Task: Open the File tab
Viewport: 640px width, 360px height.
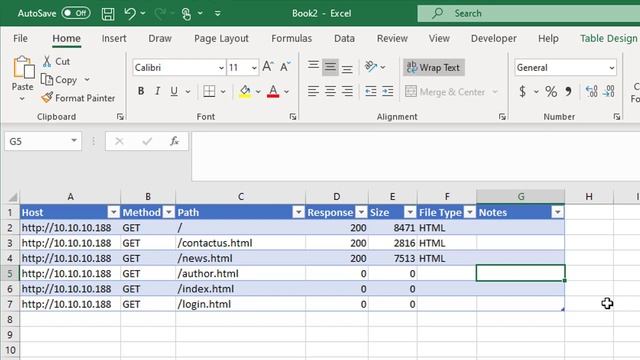Action: [x=20, y=38]
